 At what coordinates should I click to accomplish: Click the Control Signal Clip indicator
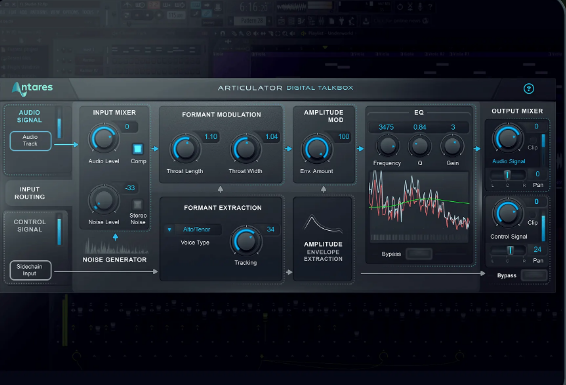[533, 215]
